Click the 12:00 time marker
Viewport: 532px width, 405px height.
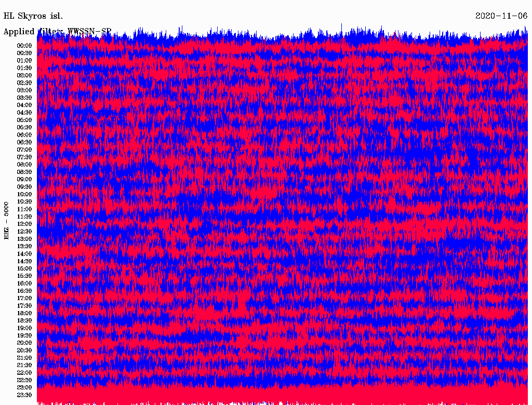pos(24,224)
